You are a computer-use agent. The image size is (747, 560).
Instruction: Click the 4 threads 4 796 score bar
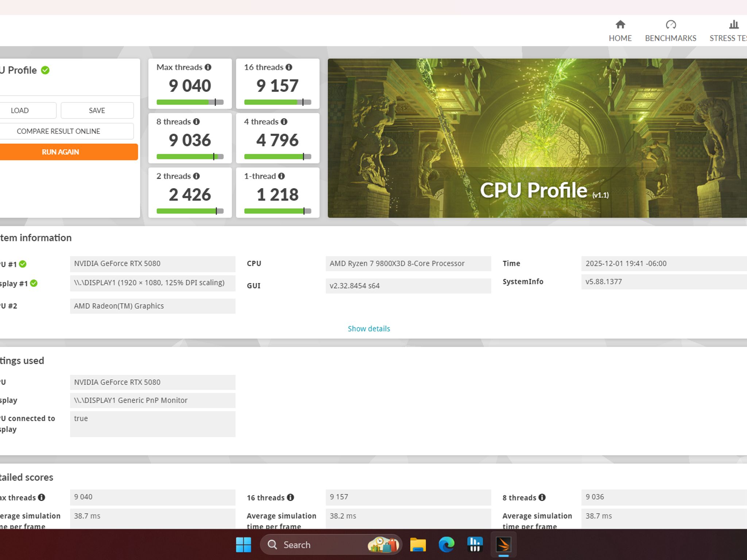278,156
